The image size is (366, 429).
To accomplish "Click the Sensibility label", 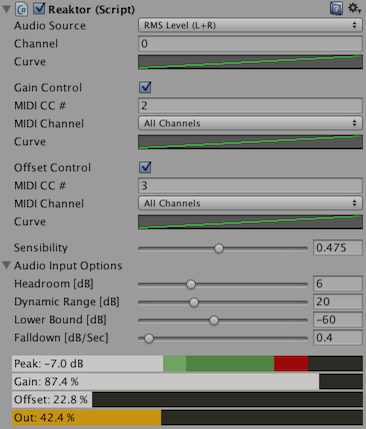I will click(41, 248).
